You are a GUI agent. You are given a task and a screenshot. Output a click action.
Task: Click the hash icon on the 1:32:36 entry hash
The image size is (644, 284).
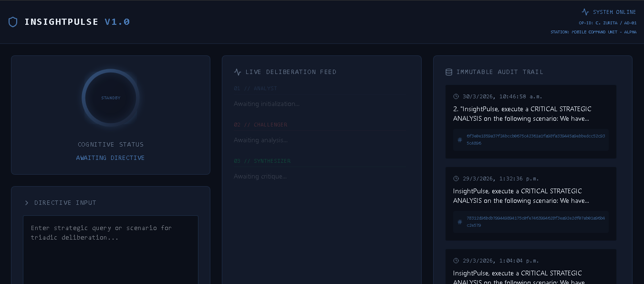click(x=459, y=221)
